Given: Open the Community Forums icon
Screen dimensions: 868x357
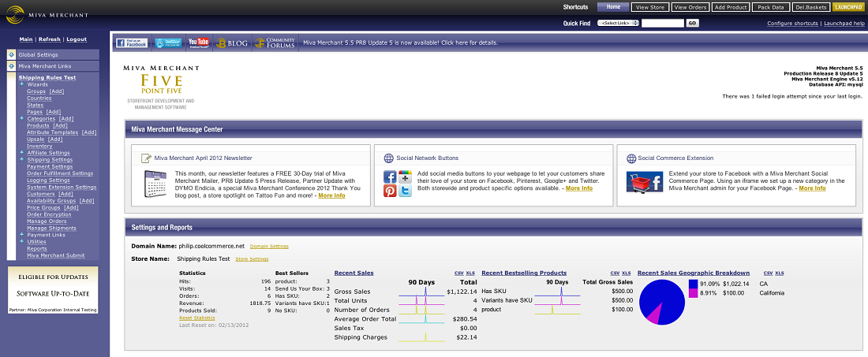Looking at the screenshot, I should [x=275, y=43].
